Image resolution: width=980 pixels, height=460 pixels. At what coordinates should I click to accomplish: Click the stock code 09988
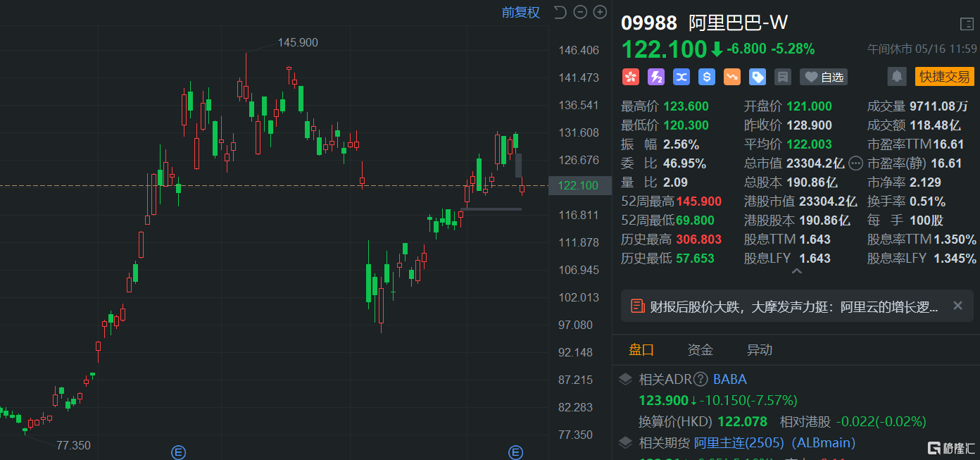(649, 23)
